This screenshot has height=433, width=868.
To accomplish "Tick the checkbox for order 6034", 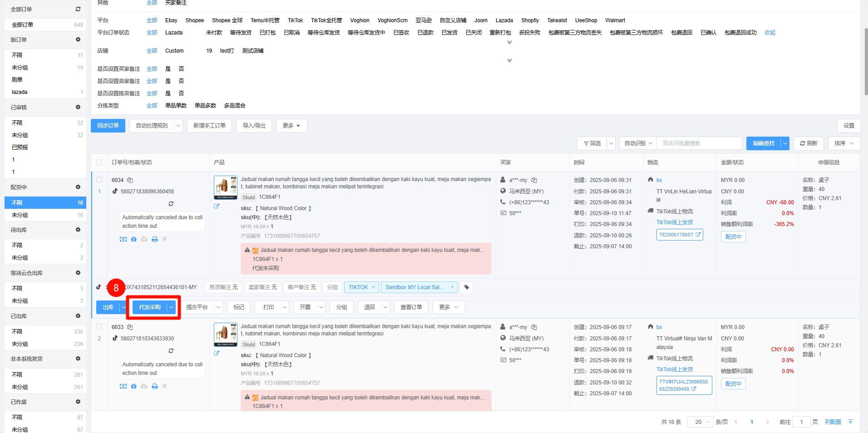I will click(x=99, y=180).
